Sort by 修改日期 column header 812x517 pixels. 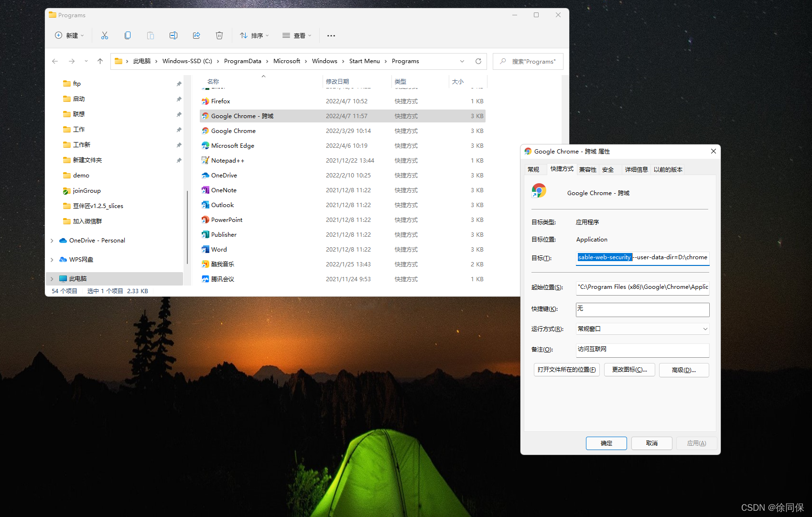(x=337, y=82)
